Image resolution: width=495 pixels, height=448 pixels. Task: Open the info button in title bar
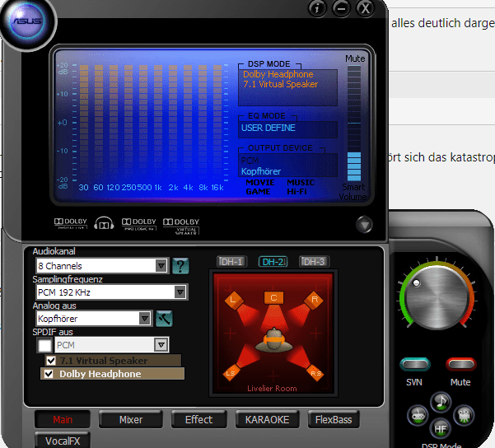317,8
